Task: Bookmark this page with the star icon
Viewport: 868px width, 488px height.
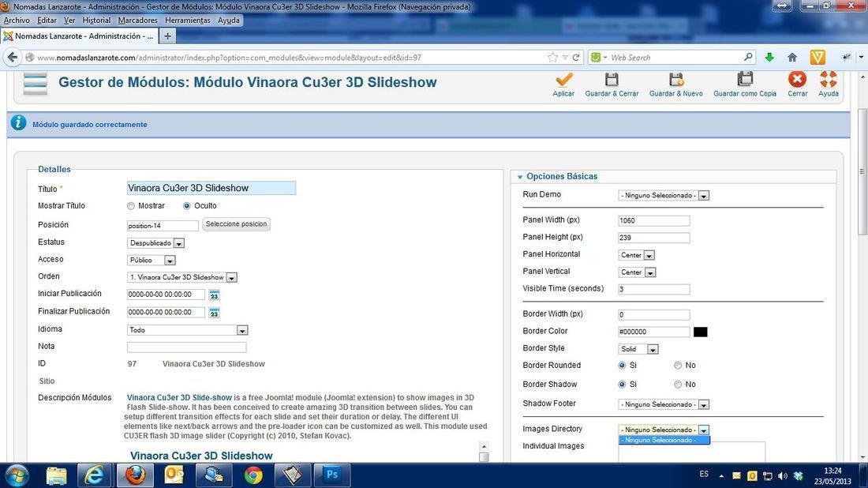Action: click(552, 57)
